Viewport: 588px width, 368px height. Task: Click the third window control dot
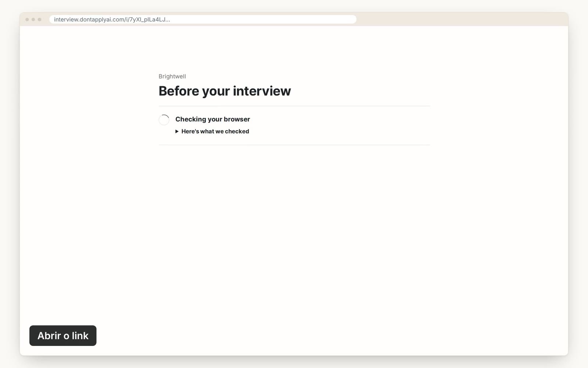[x=40, y=20]
